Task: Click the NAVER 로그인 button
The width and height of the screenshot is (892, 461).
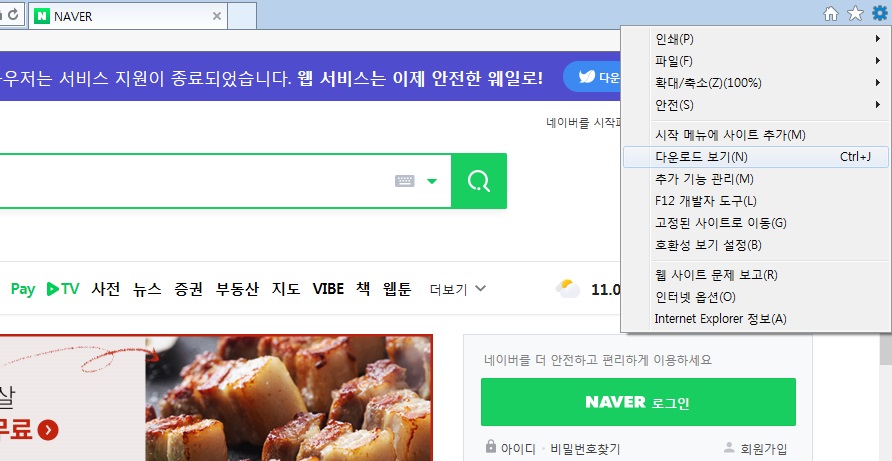Action: click(638, 402)
